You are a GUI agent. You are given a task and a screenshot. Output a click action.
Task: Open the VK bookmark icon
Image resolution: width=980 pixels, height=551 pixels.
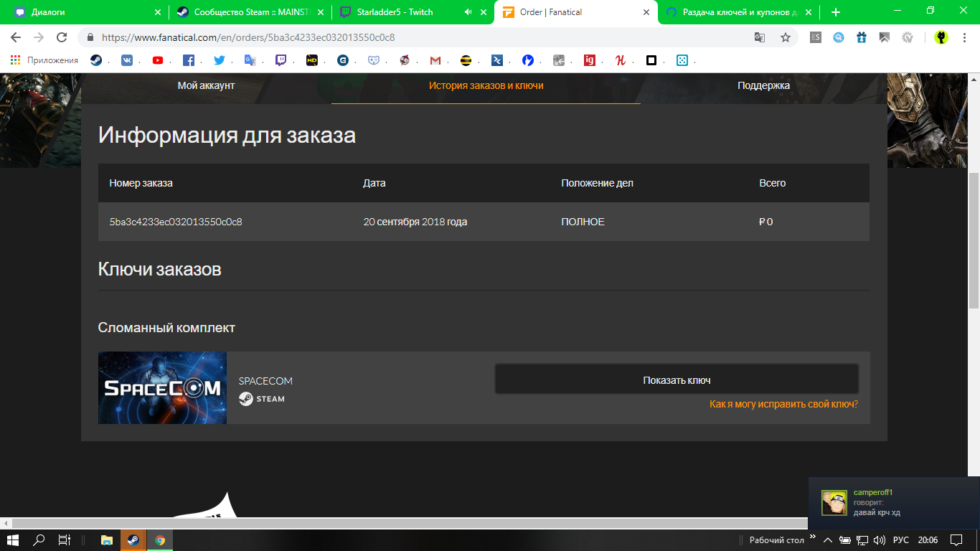[127, 60]
